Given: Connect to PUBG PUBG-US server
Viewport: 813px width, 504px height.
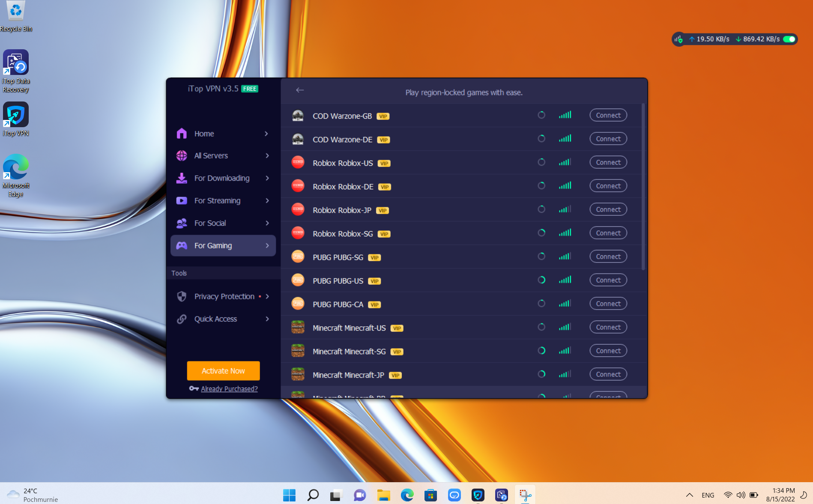Looking at the screenshot, I should coord(608,280).
